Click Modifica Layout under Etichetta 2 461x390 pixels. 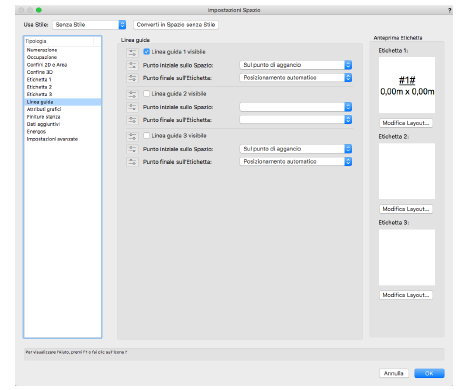pos(406,209)
